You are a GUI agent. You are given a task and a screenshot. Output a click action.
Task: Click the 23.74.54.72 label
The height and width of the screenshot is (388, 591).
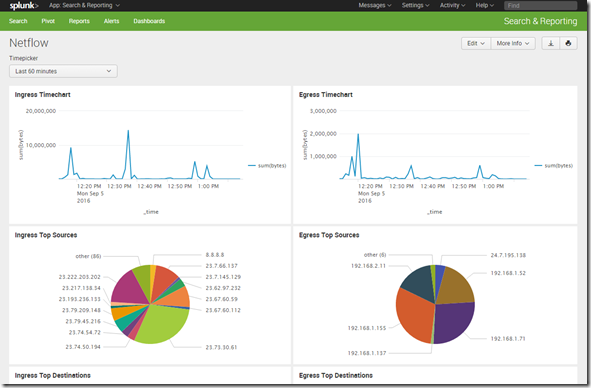[x=85, y=332]
